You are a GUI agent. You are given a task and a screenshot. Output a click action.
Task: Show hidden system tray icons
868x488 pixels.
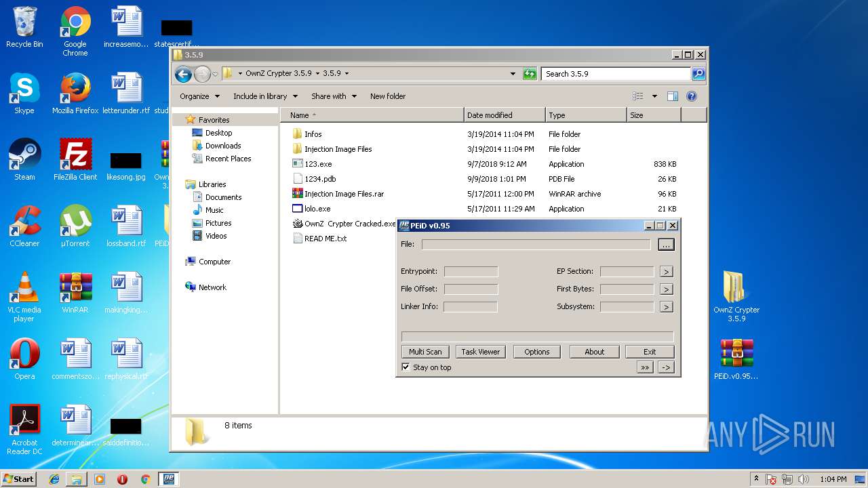pyautogui.click(x=756, y=479)
